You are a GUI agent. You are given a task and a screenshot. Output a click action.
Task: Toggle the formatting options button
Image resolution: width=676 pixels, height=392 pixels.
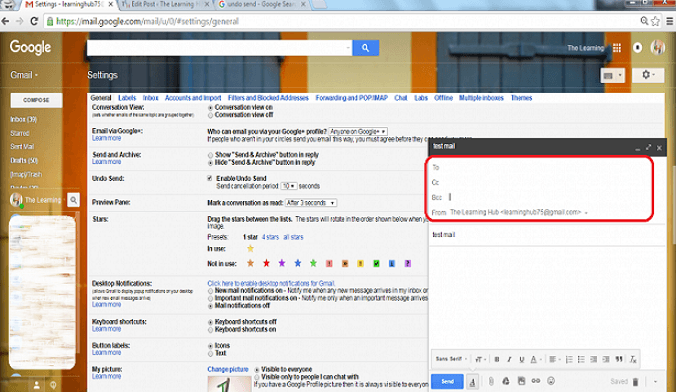click(x=473, y=382)
